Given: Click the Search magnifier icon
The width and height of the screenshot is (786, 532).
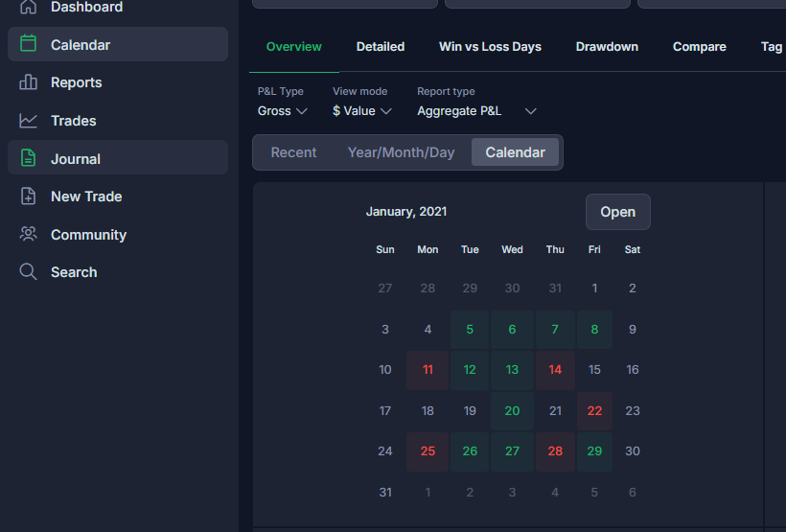Looking at the screenshot, I should (x=28, y=272).
